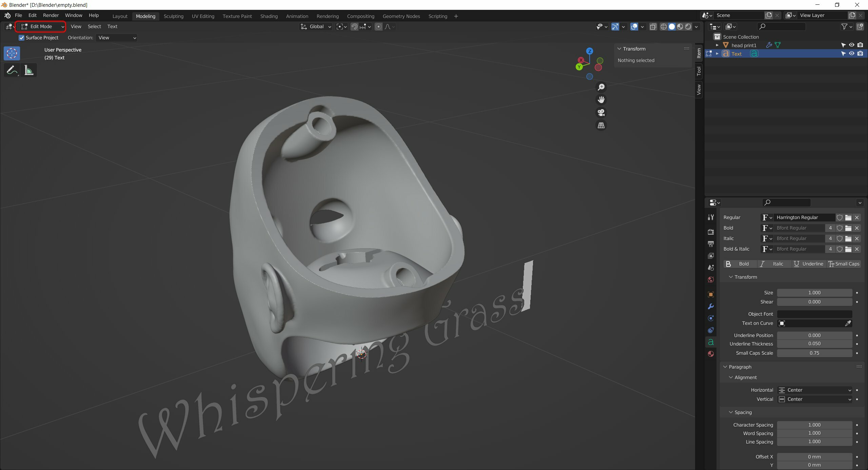
Task: Open the Item sidebar tab
Action: click(699, 53)
